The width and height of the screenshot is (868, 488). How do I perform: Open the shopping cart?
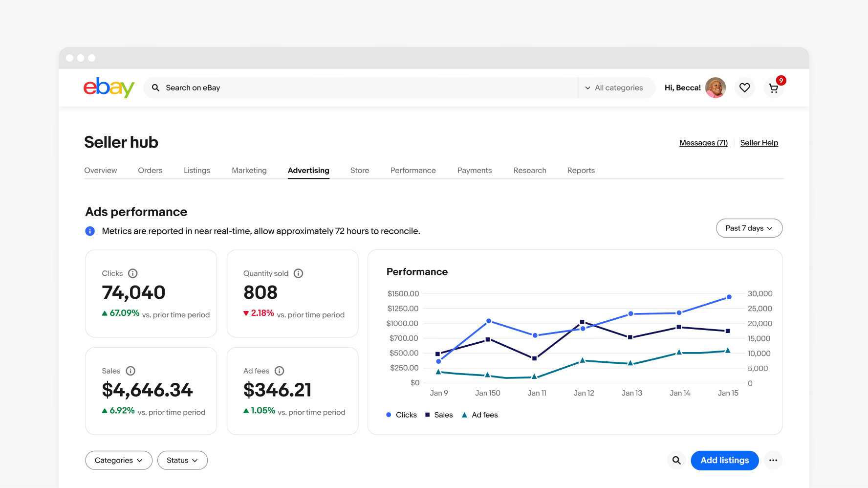click(x=773, y=88)
